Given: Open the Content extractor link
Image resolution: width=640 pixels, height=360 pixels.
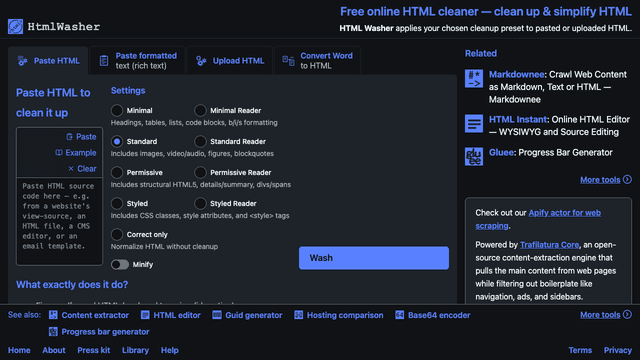Looking at the screenshot, I should (x=95, y=315).
